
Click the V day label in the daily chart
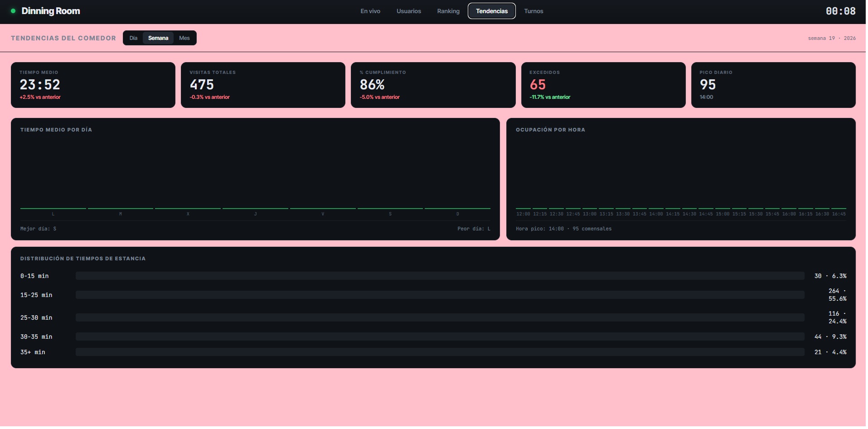click(324, 214)
